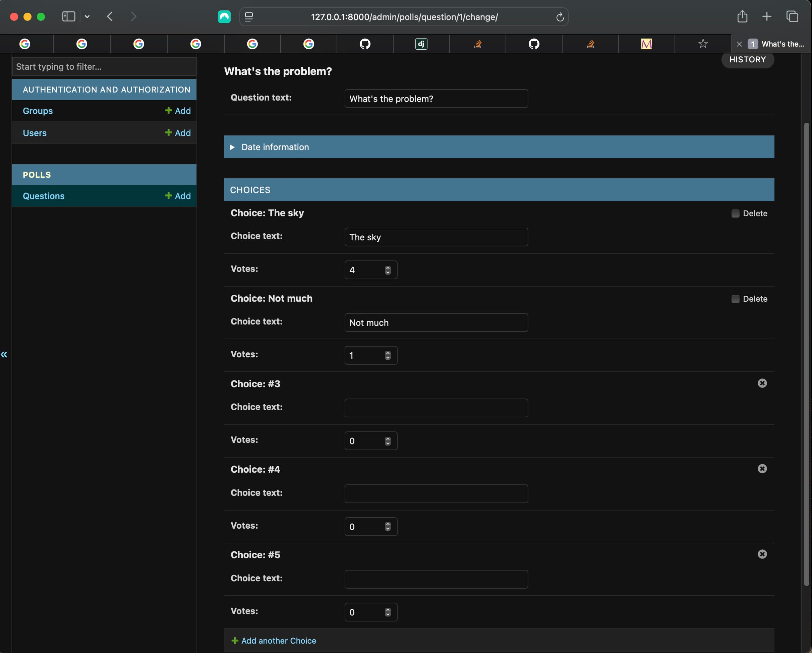Edit the Question text field
812x653 pixels.
pyautogui.click(x=436, y=99)
